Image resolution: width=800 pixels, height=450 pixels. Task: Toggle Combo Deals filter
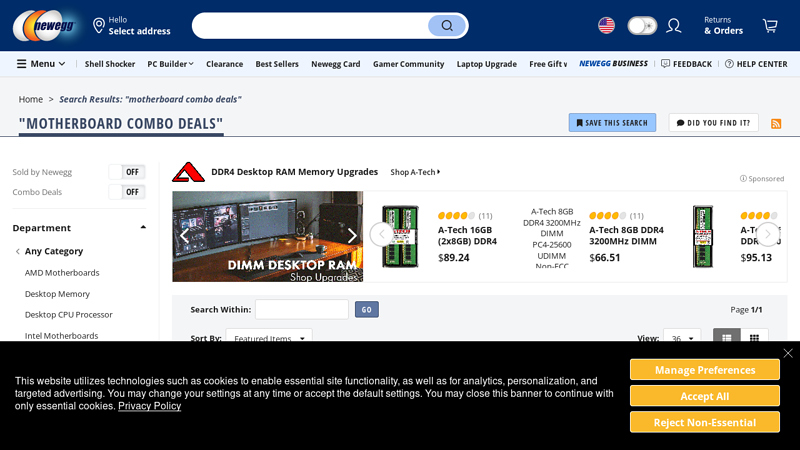(127, 192)
